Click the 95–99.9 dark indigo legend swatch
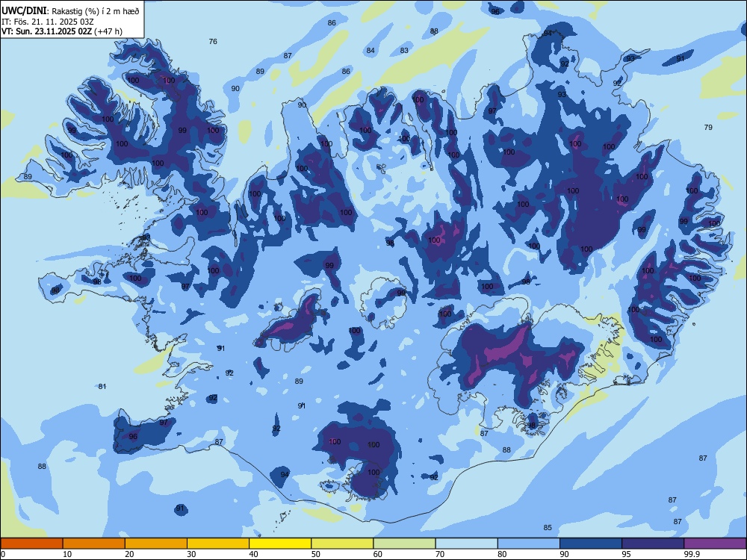The image size is (747, 560). coord(653,544)
